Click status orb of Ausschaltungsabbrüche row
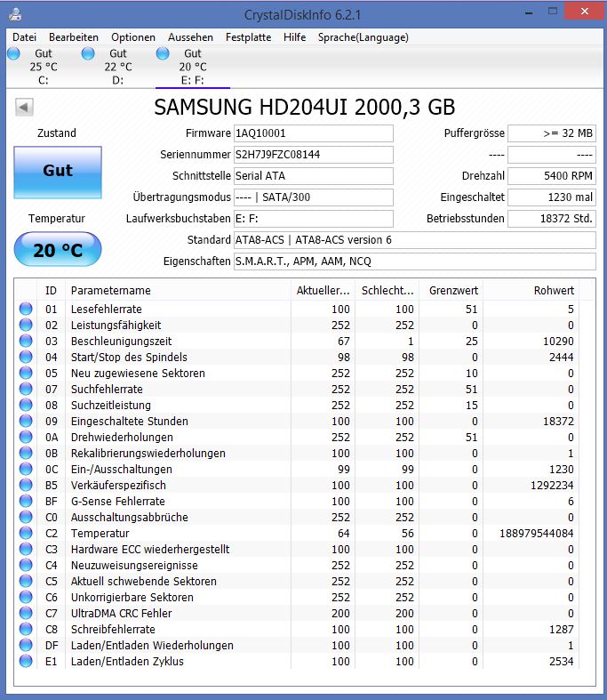Viewport: 607px width, 700px height. (x=26, y=517)
